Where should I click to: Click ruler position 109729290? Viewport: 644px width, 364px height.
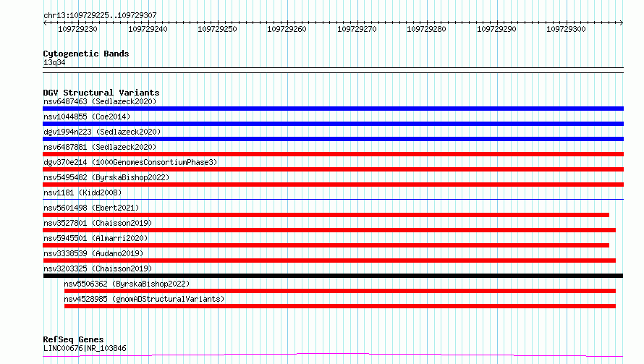point(496,29)
